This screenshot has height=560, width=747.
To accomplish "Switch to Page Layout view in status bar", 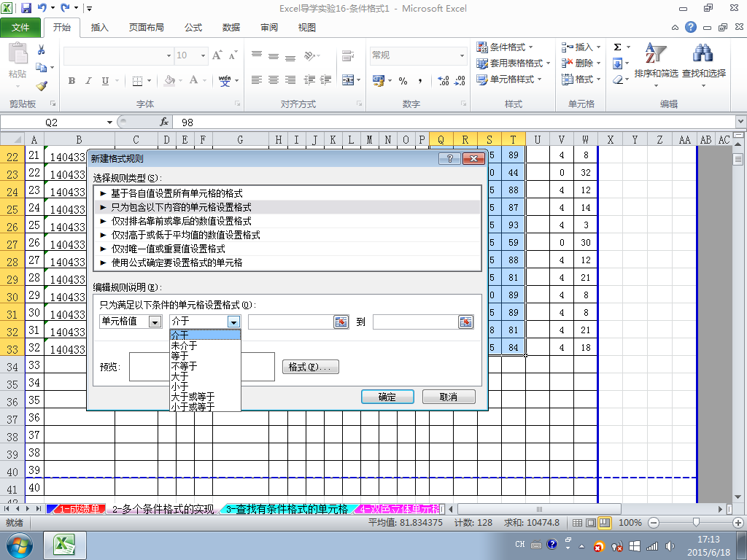I will 591,523.
